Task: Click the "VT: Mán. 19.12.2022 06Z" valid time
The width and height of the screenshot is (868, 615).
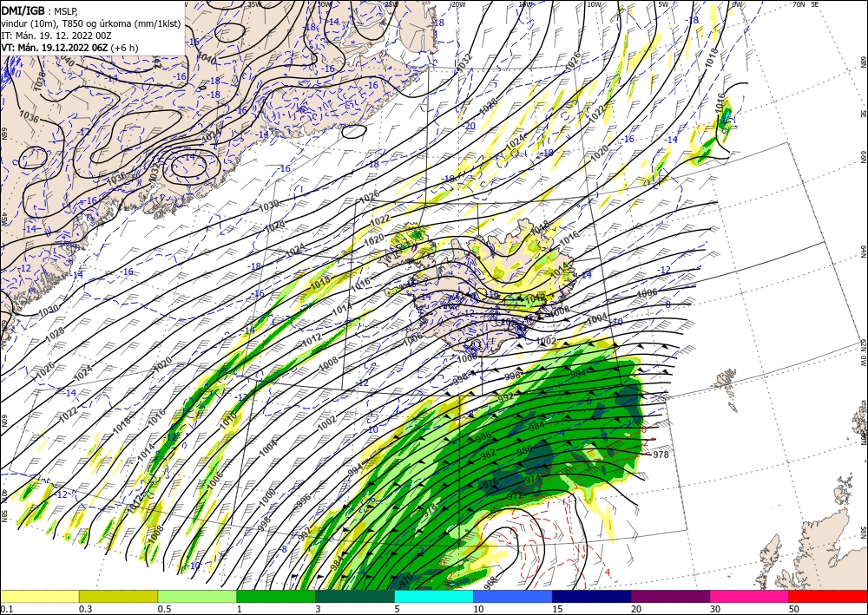Action: click(55, 48)
